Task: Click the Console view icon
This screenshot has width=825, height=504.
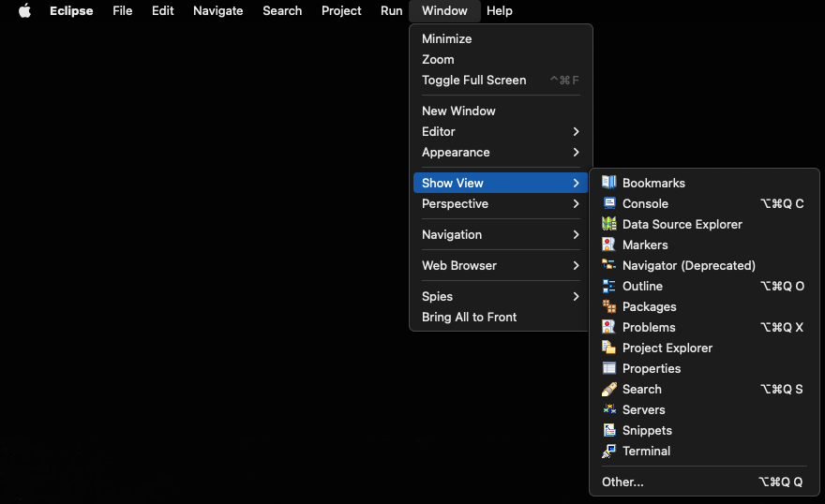Action: 608,203
